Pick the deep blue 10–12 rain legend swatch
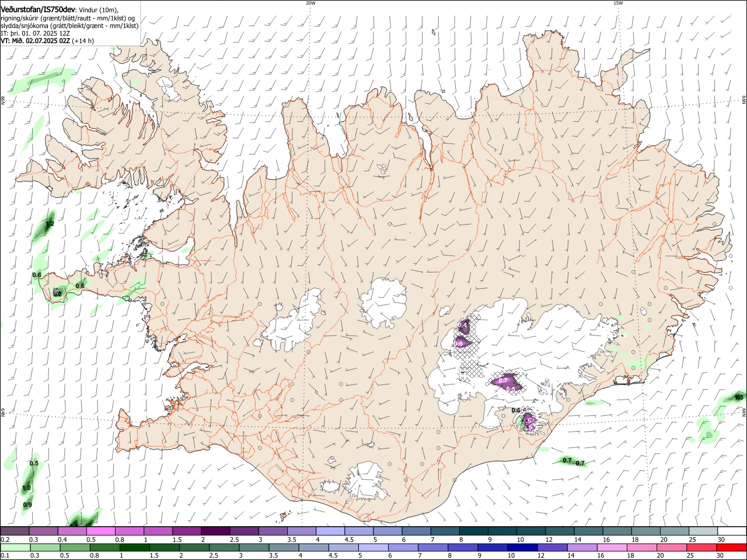 [x=522, y=547]
